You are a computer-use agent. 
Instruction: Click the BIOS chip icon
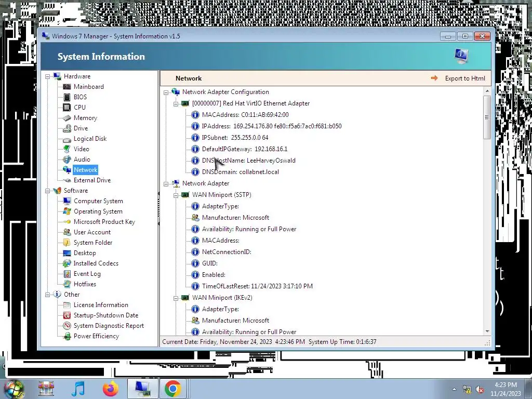coord(67,97)
